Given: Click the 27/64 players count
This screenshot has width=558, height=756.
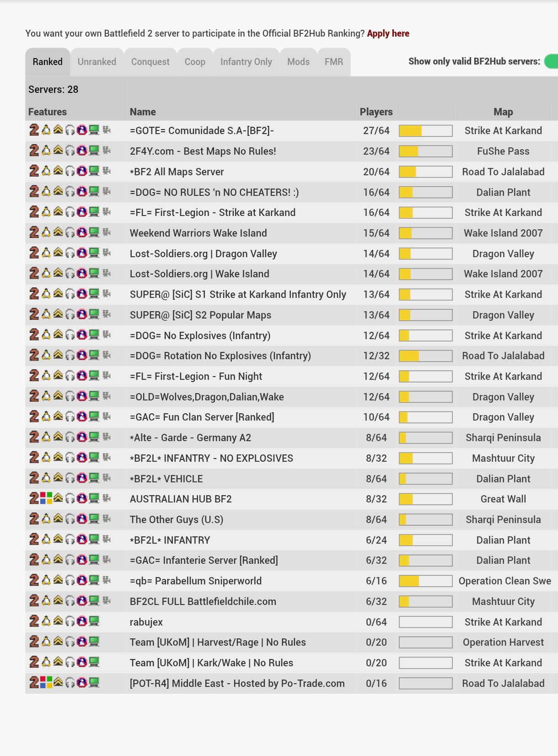Looking at the screenshot, I should click(x=376, y=130).
